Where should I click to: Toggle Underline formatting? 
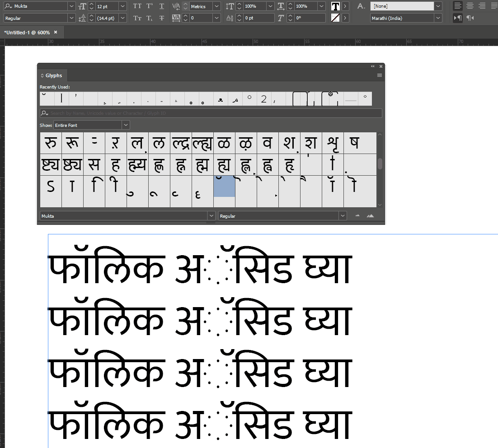(162, 6)
